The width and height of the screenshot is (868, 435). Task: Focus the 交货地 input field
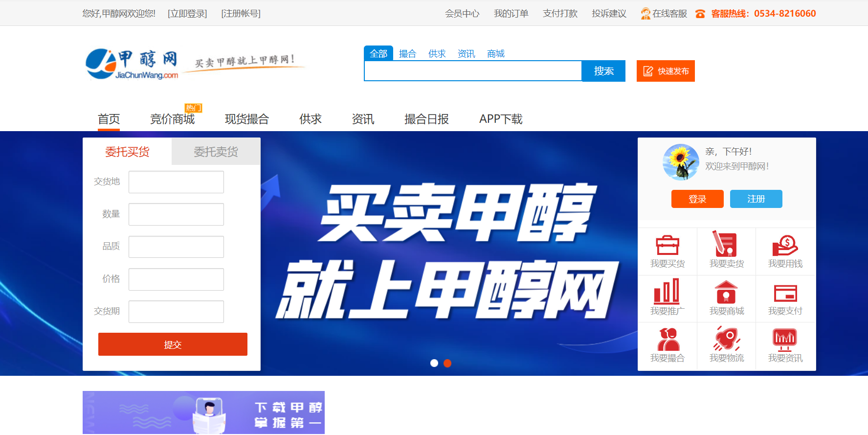176,182
